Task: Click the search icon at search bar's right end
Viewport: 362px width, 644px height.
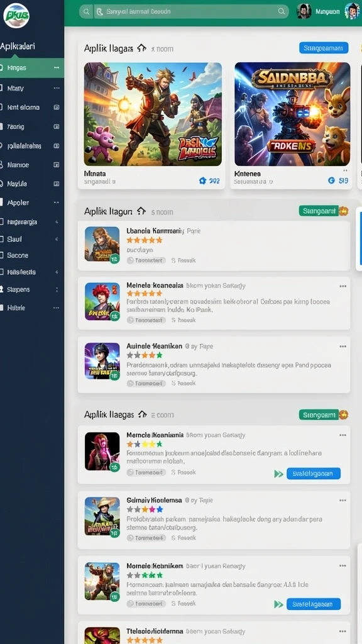Action: tap(281, 11)
